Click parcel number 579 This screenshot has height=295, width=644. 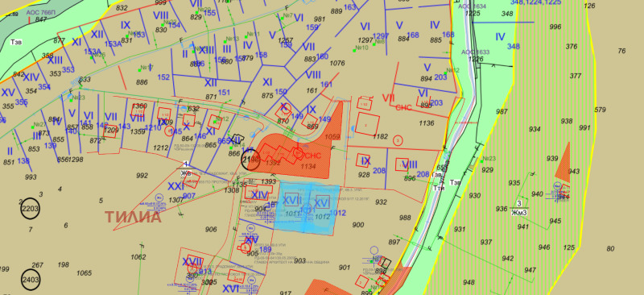pos(600,110)
